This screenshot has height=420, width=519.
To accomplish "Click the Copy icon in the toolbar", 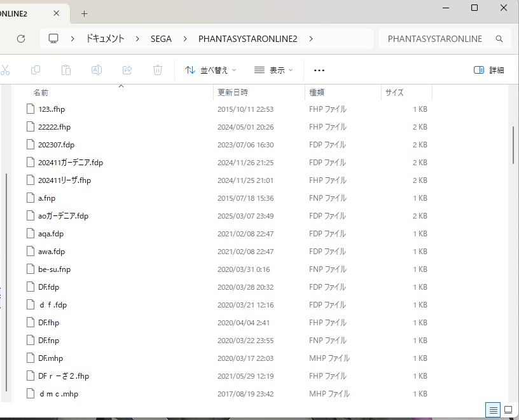I will coord(36,70).
